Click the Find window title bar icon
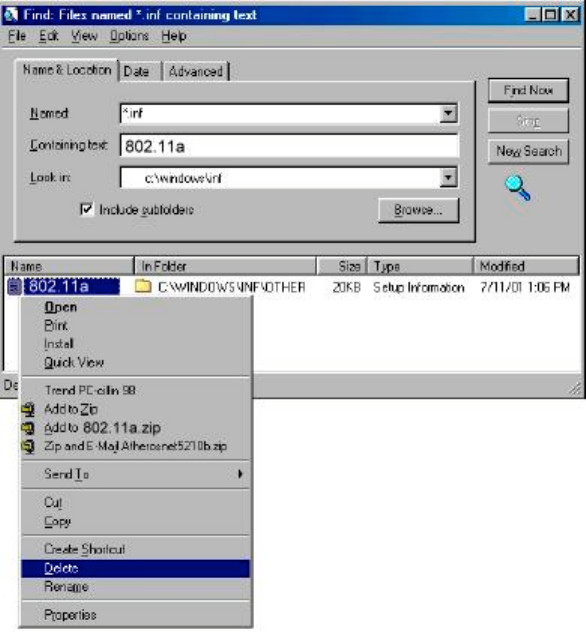Viewport: 586px width, 632px height. (x=11, y=15)
